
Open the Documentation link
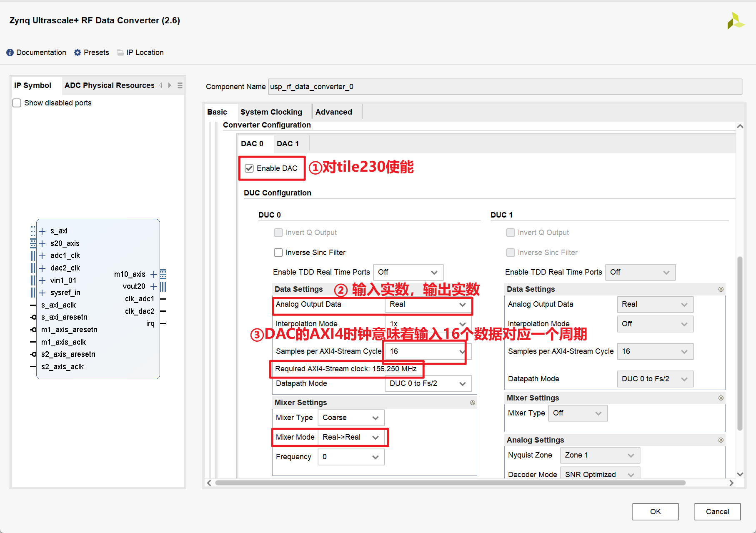41,53
